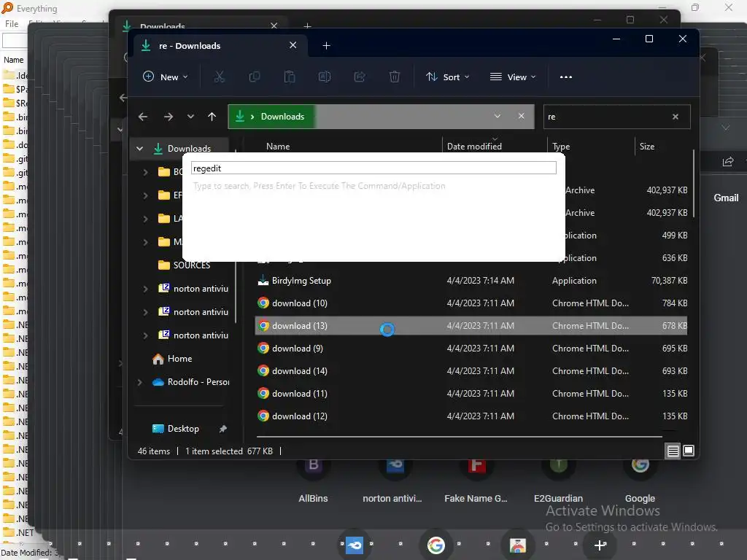This screenshot has width=747, height=560.
Task: Click the Rename icon in toolbar
Action: pyautogui.click(x=325, y=77)
